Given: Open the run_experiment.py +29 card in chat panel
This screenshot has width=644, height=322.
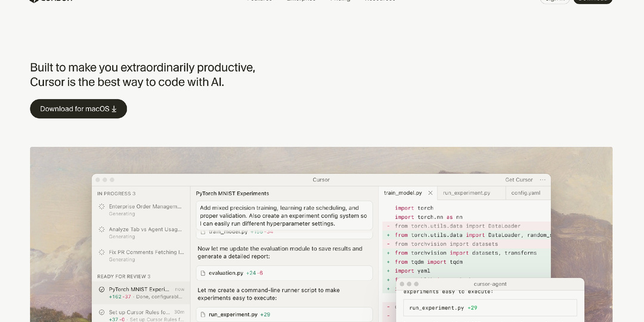Looking at the screenshot, I should 284,315.
